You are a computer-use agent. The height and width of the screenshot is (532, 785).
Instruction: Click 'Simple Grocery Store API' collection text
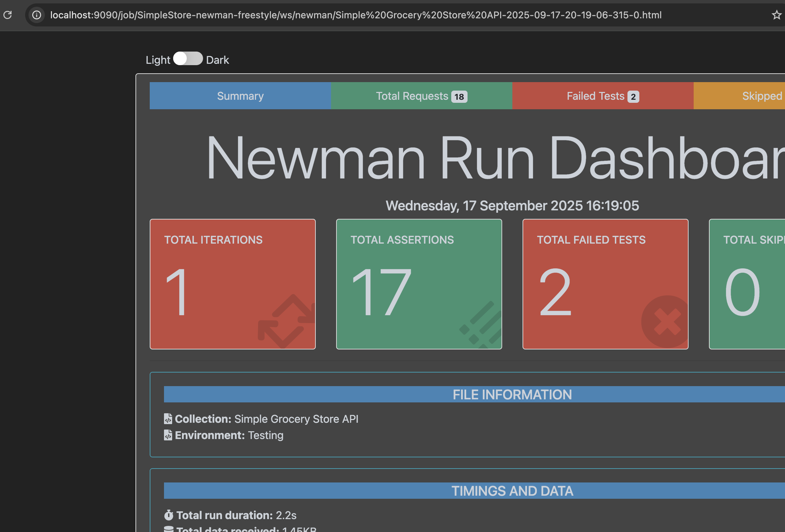click(x=296, y=419)
